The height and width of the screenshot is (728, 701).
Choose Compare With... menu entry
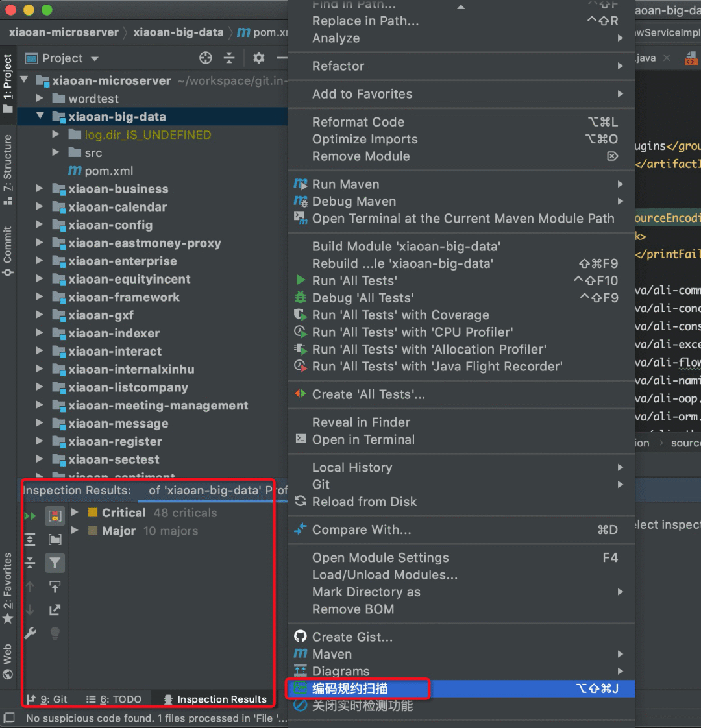461,529
